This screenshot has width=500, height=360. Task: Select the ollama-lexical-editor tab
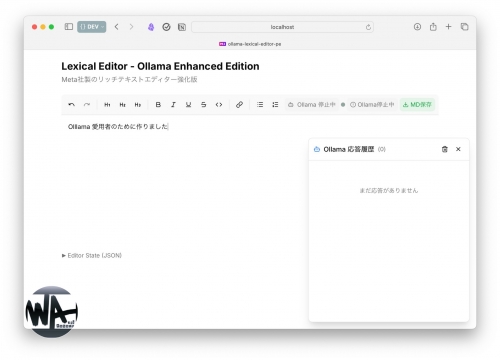[x=250, y=44]
